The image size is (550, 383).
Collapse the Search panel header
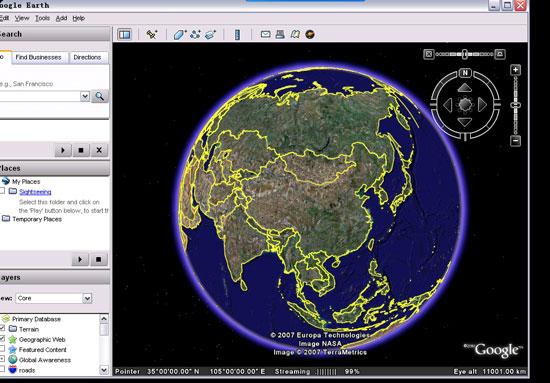54,34
